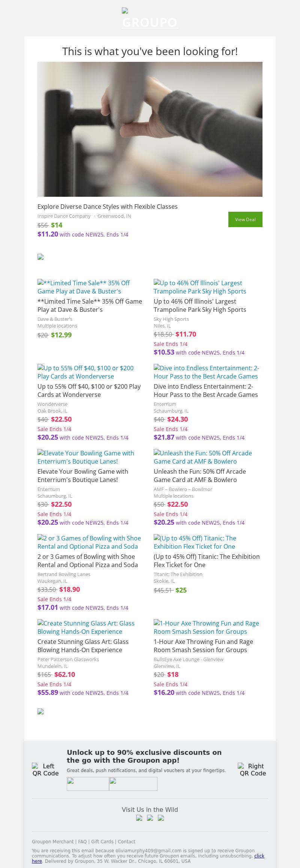The height and width of the screenshot is (868, 300).
Task: Click the left app download badge
Action: 88,784
